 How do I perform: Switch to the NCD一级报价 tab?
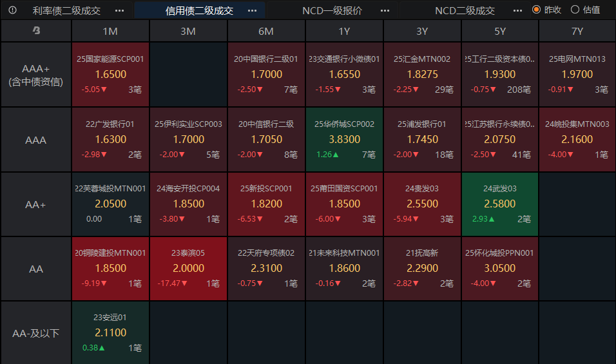[x=332, y=10]
